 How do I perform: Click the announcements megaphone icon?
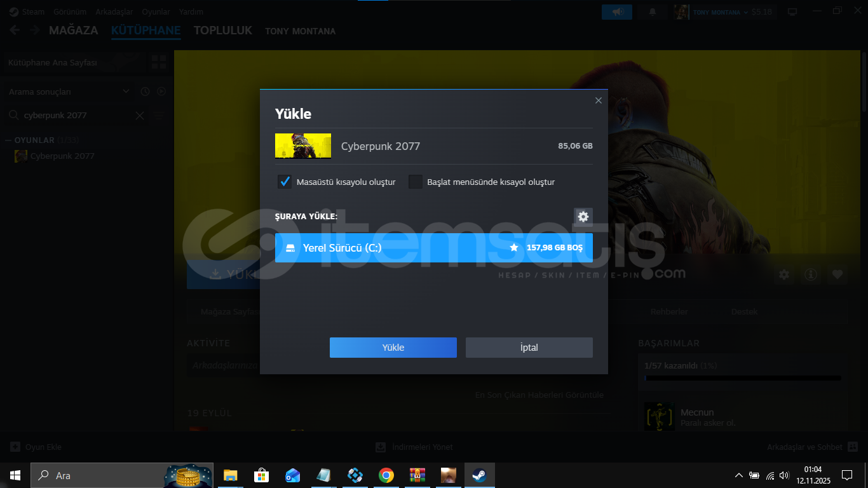pyautogui.click(x=617, y=11)
